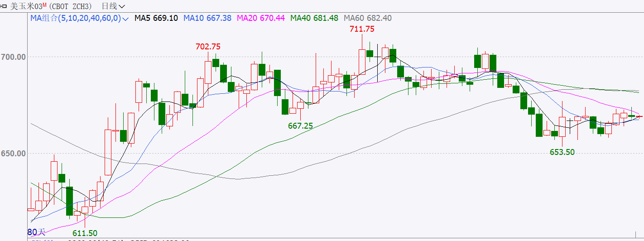Click the 700.00 price axis label
The width and height of the screenshot is (644, 241).
tap(14, 57)
